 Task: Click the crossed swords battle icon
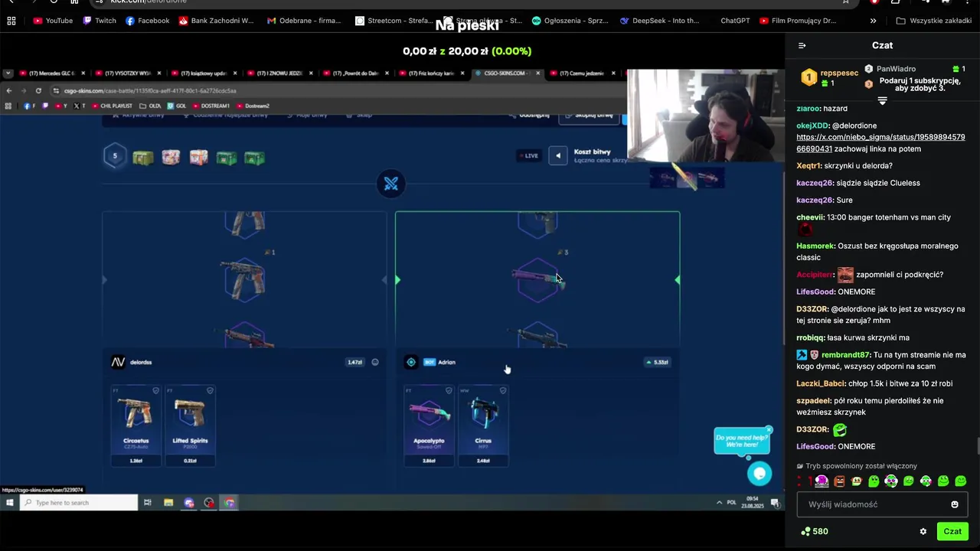tap(391, 184)
